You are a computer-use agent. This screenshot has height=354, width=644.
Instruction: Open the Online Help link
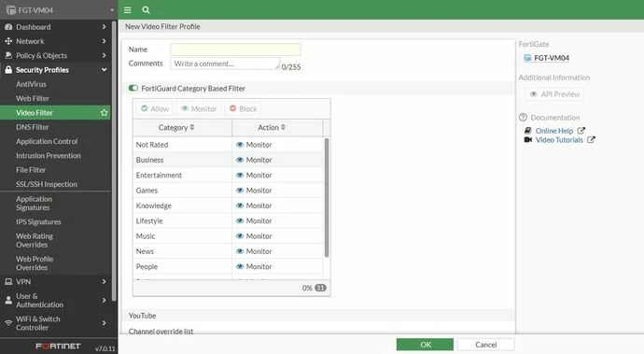click(x=554, y=131)
